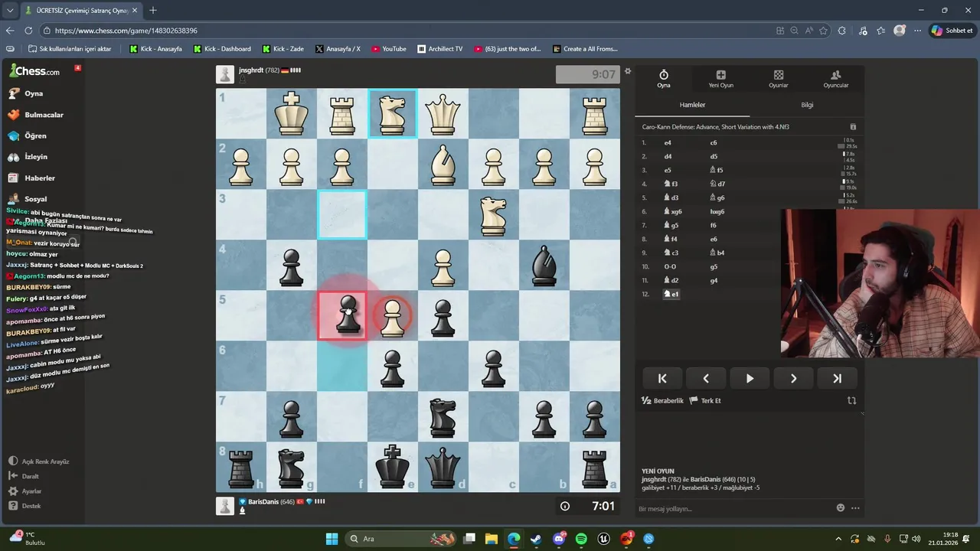Resign using Terk Et
The width and height of the screenshot is (980, 551).
click(705, 400)
